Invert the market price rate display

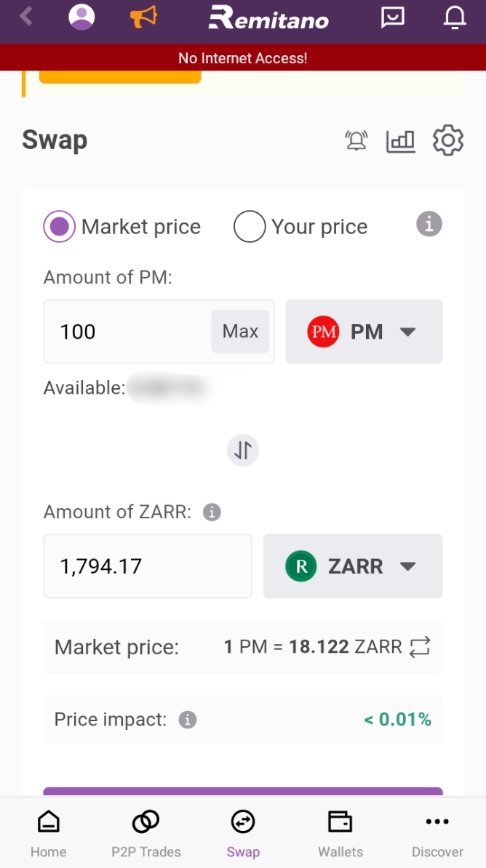pos(421,647)
